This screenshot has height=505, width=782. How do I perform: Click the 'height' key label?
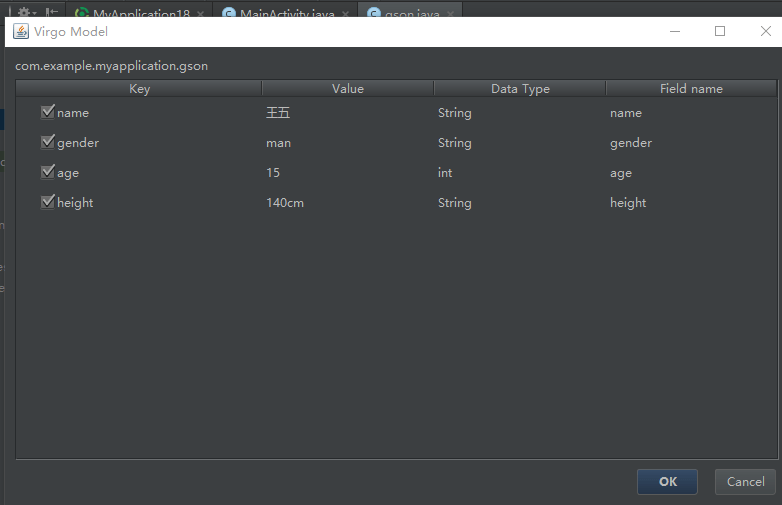coord(75,203)
